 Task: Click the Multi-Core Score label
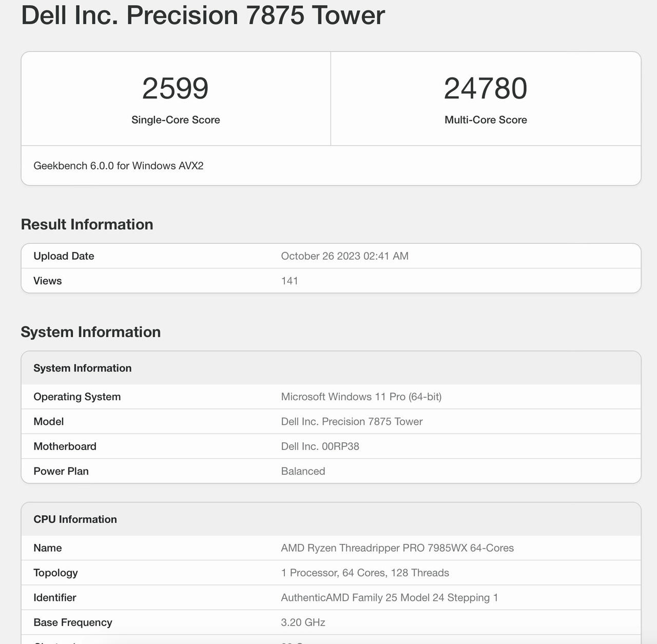(486, 120)
